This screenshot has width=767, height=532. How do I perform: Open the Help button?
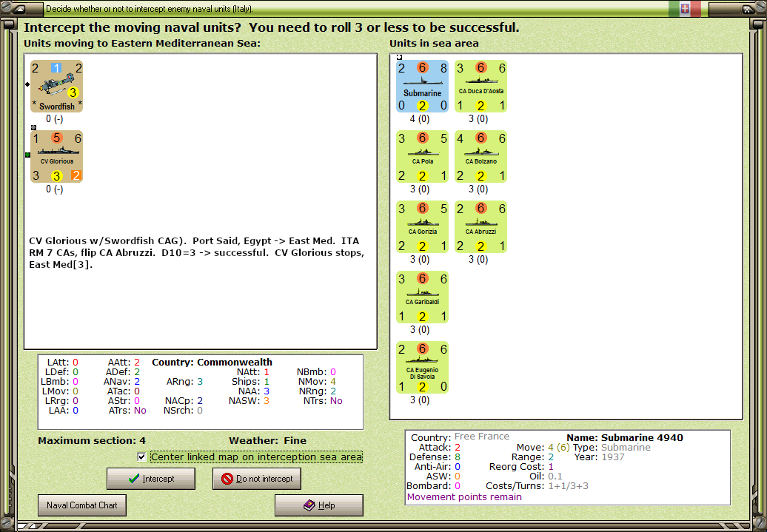tap(319, 505)
